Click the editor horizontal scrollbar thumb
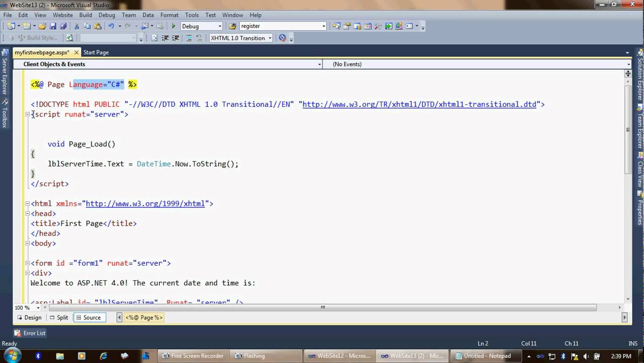The height and width of the screenshot is (363, 644). [x=323, y=308]
